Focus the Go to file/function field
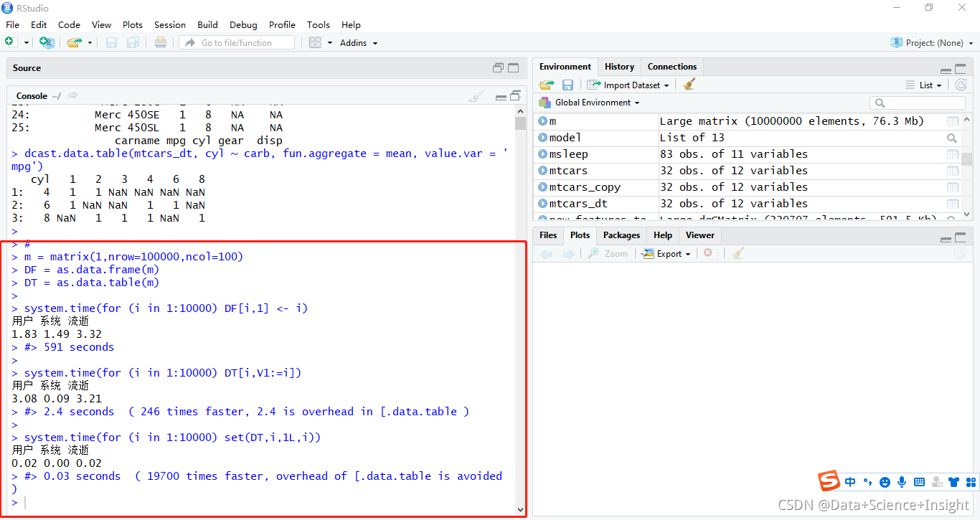Image resolution: width=980 pixels, height=520 pixels. click(x=237, y=43)
